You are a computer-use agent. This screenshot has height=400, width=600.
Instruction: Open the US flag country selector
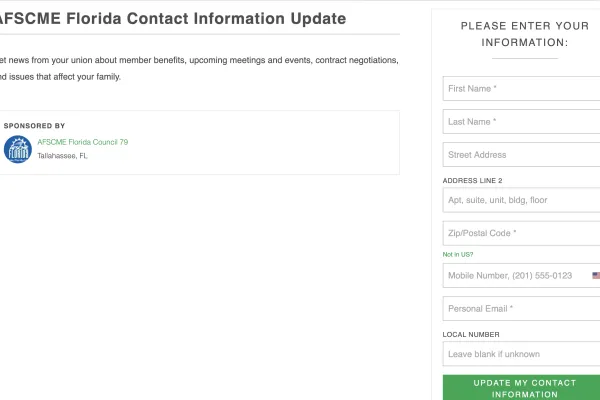click(x=595, y=275)
